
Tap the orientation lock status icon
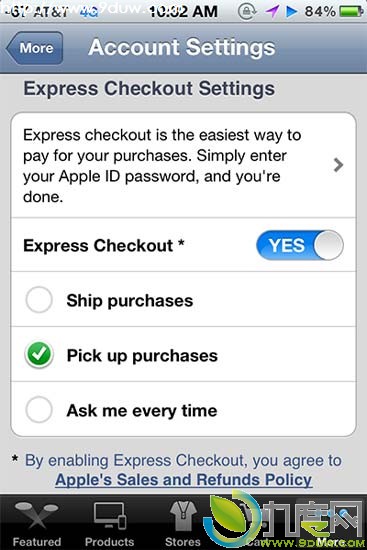[247, 12]
